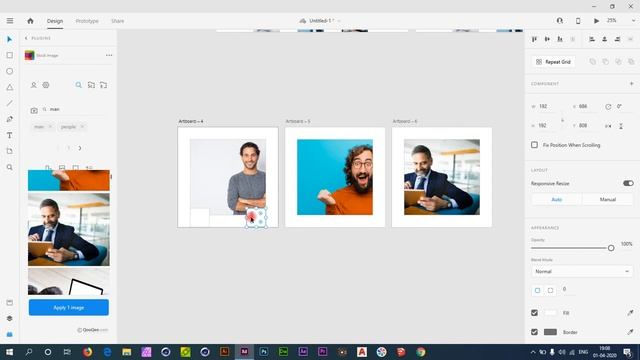
Task: Toggle the Responsive Resize switch
Action: tap(628, 183)
